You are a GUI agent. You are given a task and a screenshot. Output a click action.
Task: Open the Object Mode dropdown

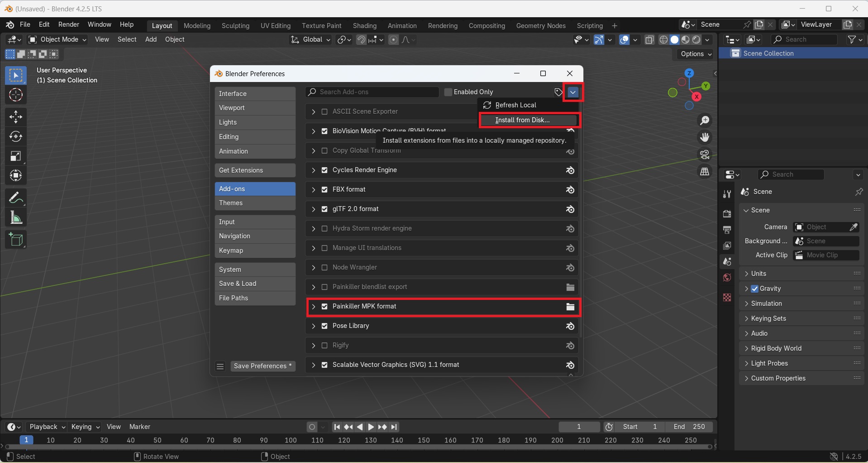coord(57,40)
